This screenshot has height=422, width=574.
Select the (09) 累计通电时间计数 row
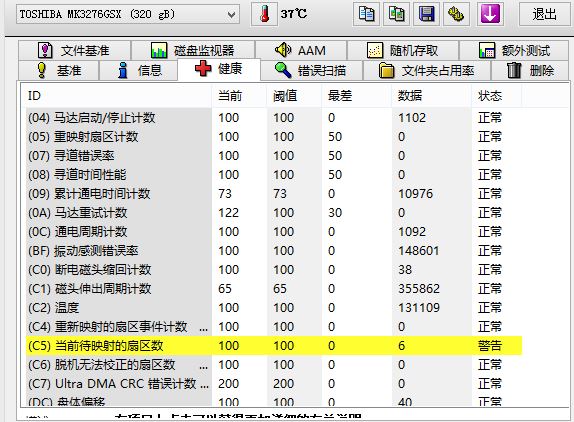[274, 194]
